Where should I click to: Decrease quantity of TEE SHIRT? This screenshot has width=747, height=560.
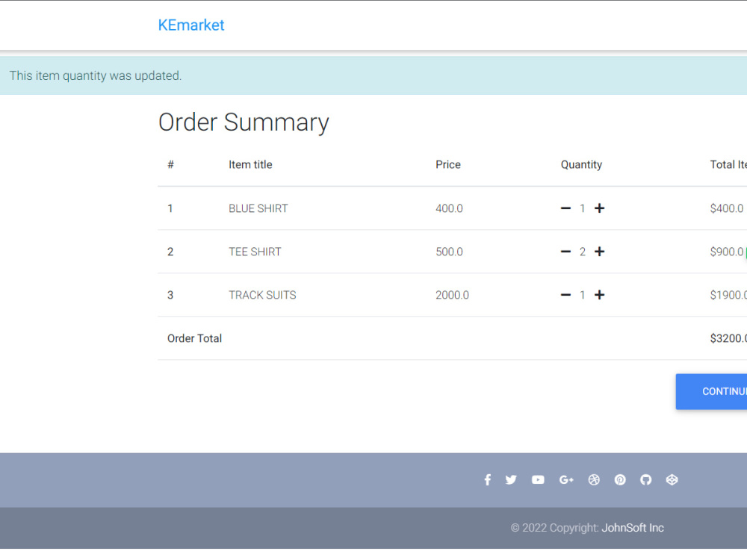[565, 252]
